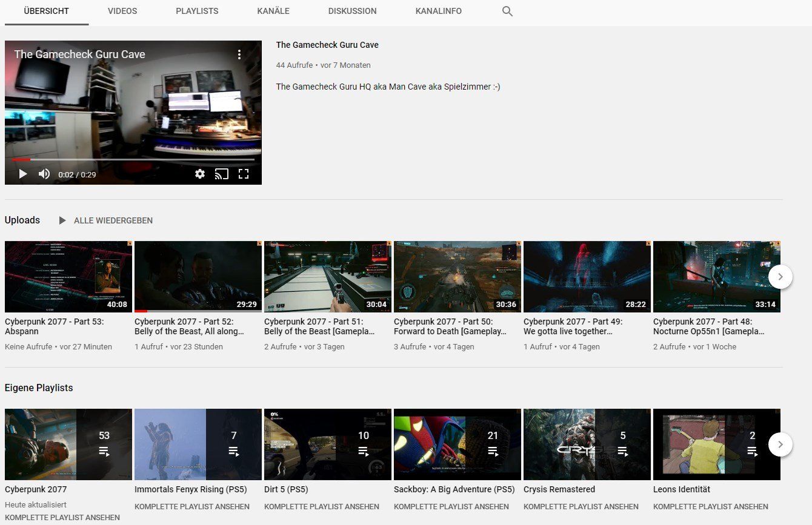
Task: Open the Leons Identität playlist thumbnail
Action: pos(717,444)
